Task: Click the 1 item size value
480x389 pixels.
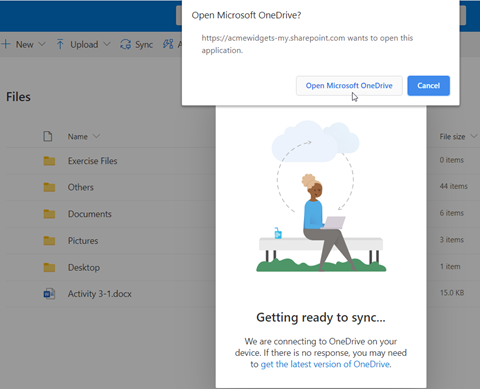Action: click(450, 266)
